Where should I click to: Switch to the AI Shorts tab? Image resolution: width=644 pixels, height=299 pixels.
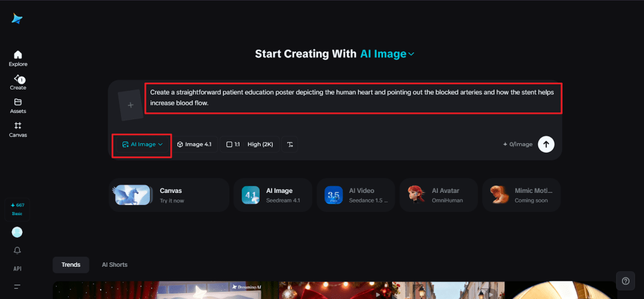point(114,264)
